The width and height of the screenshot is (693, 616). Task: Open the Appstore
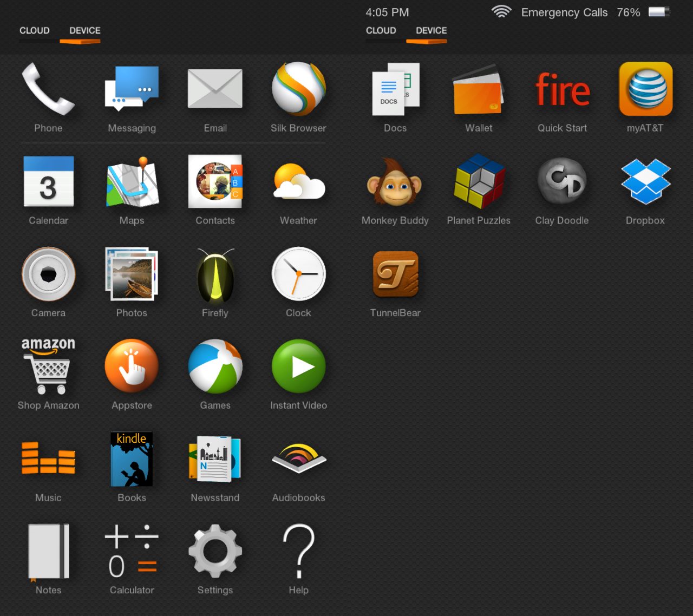132,366
